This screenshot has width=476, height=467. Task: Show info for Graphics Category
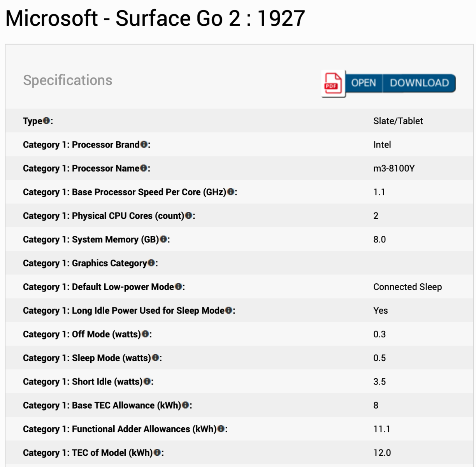tap(151, 263)
